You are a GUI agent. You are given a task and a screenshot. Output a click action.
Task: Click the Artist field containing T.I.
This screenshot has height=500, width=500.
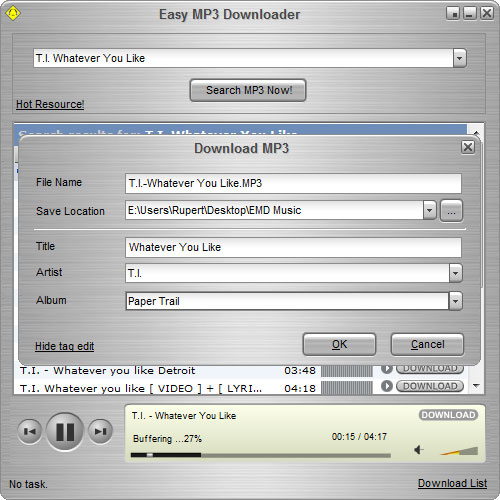(287, 273)
